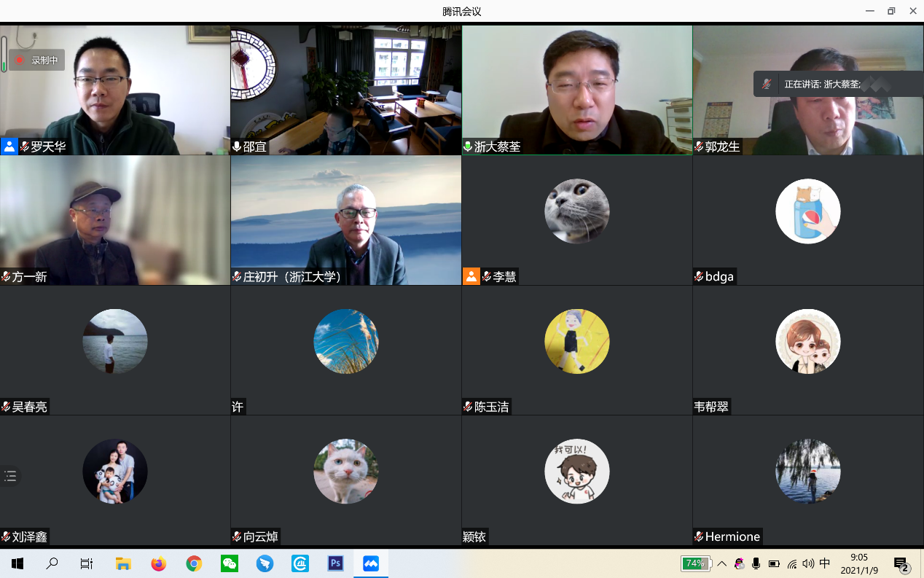Viewport: 924px width, 578px height.
Task: Click the muted mic icon next to 罗天华
Action: point(25,147)
